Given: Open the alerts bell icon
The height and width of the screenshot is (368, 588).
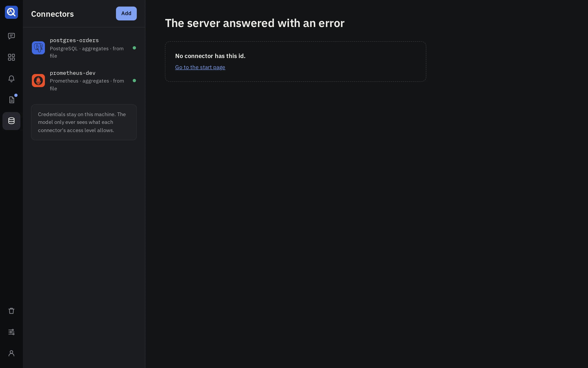Looking at the screenshot, I should (11, 79).
